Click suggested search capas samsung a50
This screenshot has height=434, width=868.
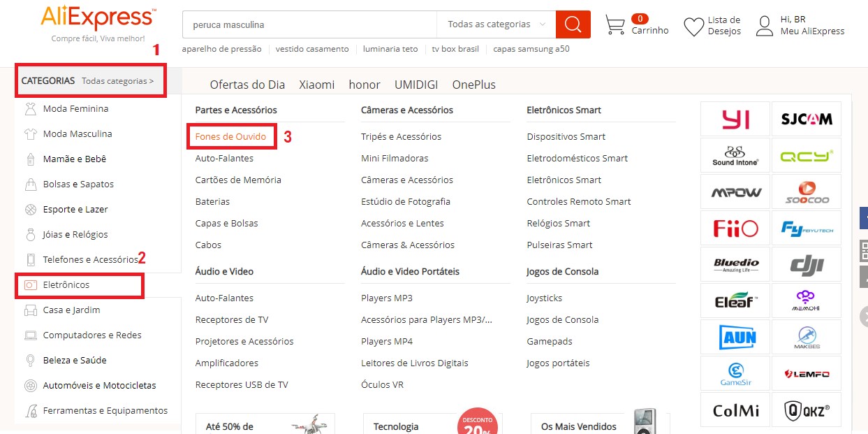click(x=531, y=49)
